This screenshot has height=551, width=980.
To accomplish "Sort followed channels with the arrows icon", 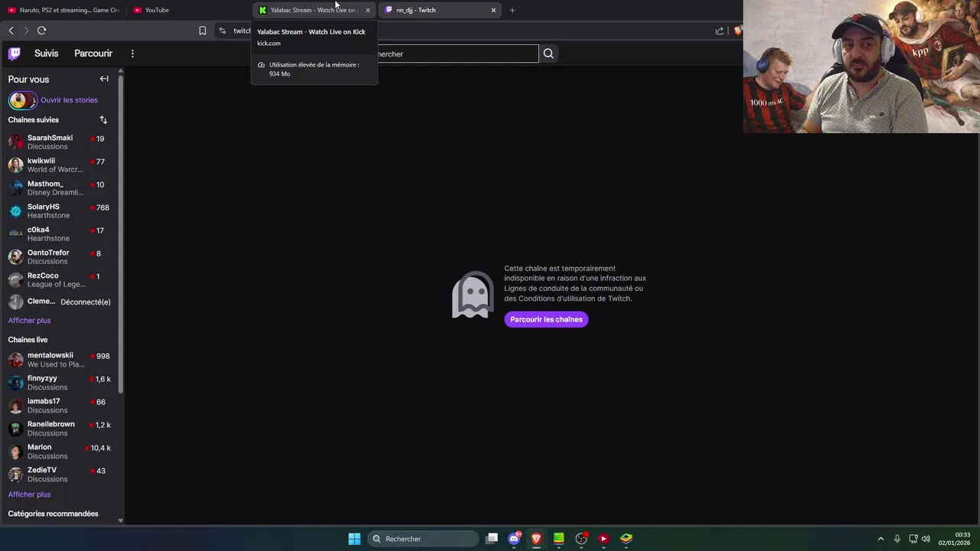I will (103, 120).
